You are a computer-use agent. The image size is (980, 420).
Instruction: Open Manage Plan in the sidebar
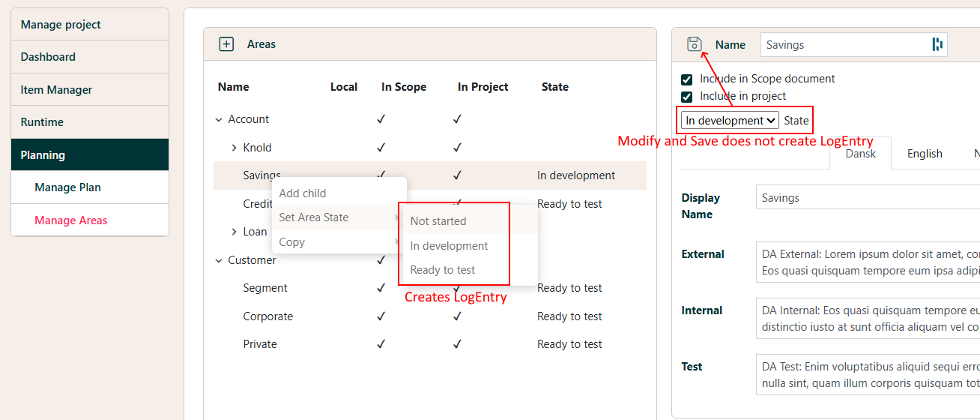[67, 187]
